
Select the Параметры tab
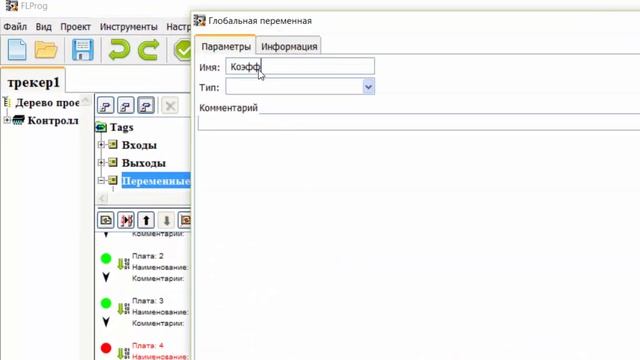[226, 47]
